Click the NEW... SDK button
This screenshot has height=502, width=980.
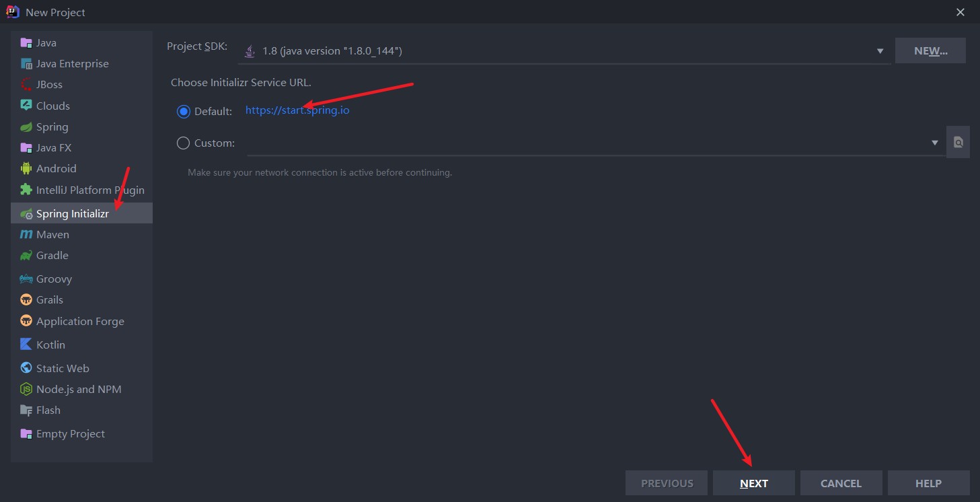click(930, 51)
